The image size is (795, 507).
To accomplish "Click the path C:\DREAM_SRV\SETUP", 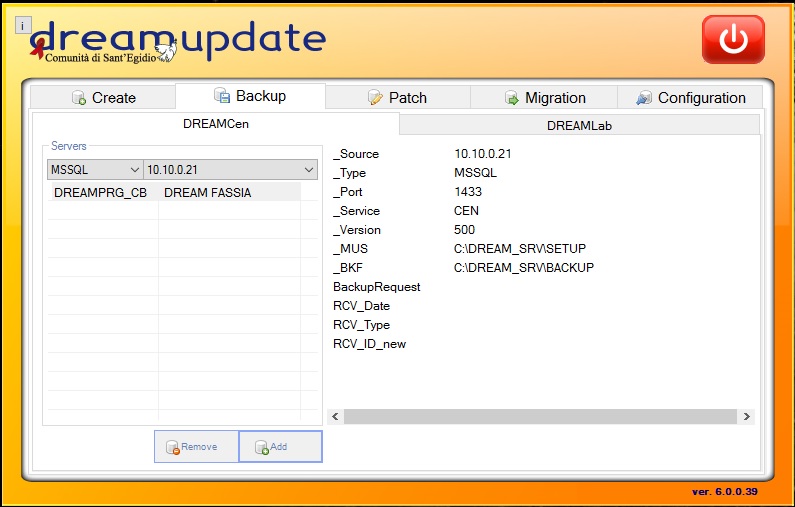I will click(x=520, y=249).
